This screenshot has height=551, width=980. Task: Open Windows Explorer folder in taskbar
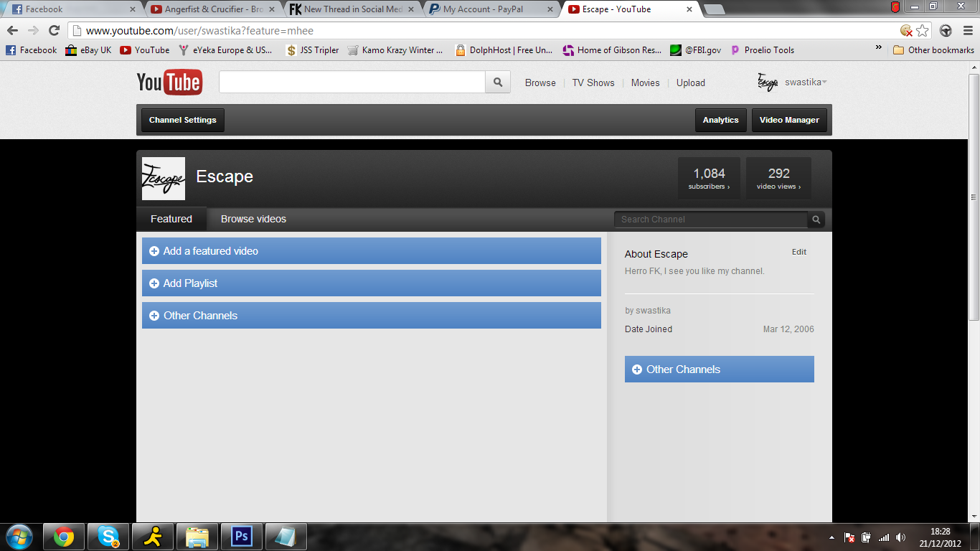pos(197,537)
